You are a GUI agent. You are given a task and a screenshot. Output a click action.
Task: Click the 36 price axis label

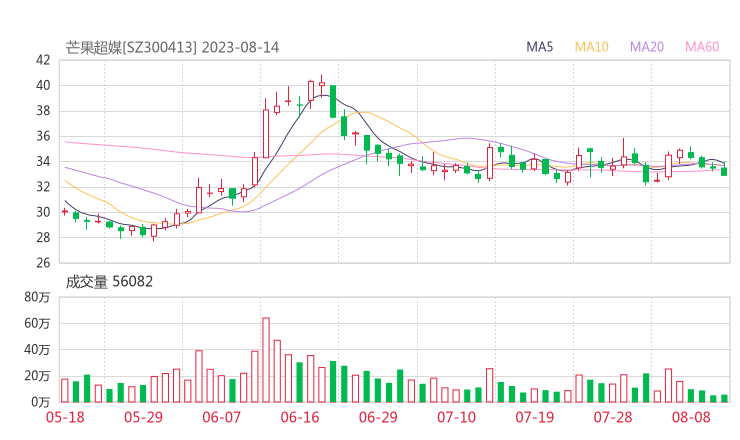(x=43, y=136)
